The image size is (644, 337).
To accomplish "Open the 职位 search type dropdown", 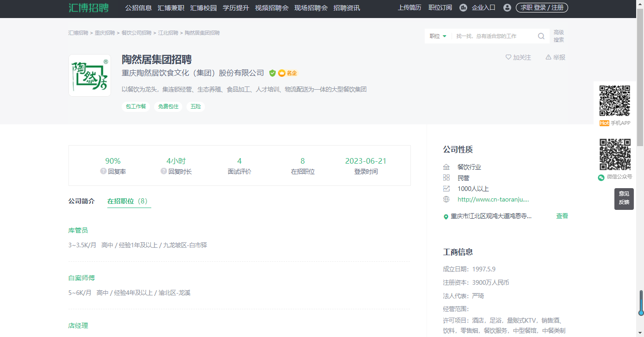I will 438,36.
